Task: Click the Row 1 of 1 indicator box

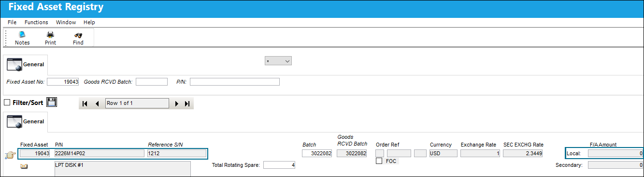Action: pyautogui.click(x=137, y=103)
